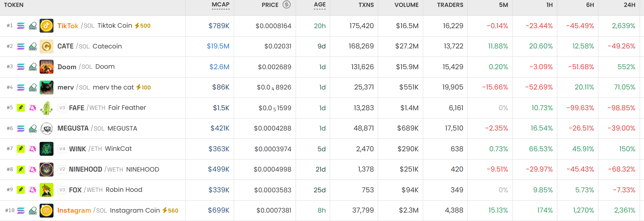Sort the table by MCAP column
Viewport: 644px width, 221px height.
click(x=221, y=5)
